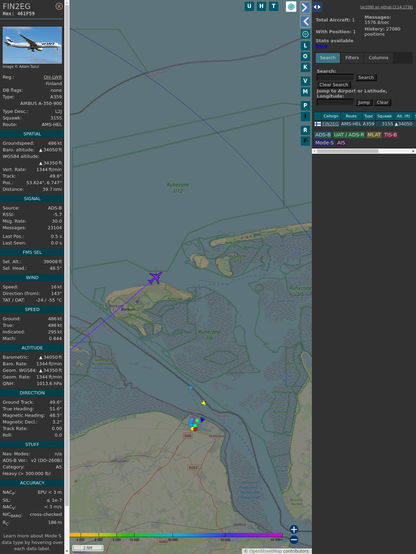The width and height of the screenshot is (416, 554).
Task: Click the Clear button beside Jump
Action: [x=382, y=102]
